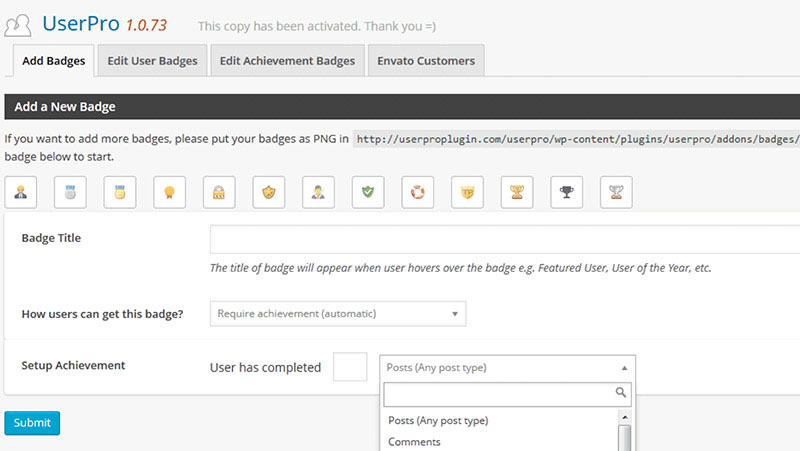
Task: Select the silver trophy badge
Action: [x=616, y=192]
